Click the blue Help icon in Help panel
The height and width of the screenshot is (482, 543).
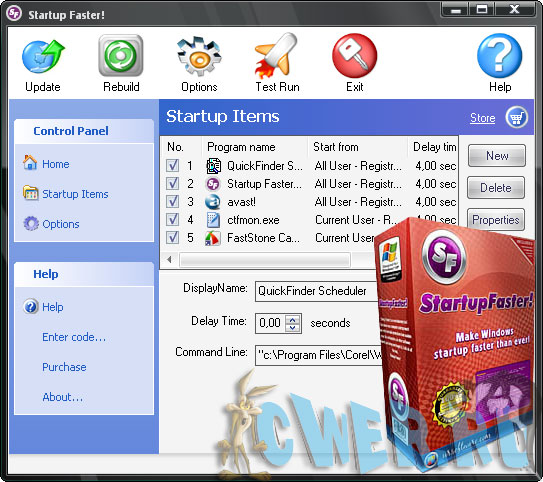point(31,306)
